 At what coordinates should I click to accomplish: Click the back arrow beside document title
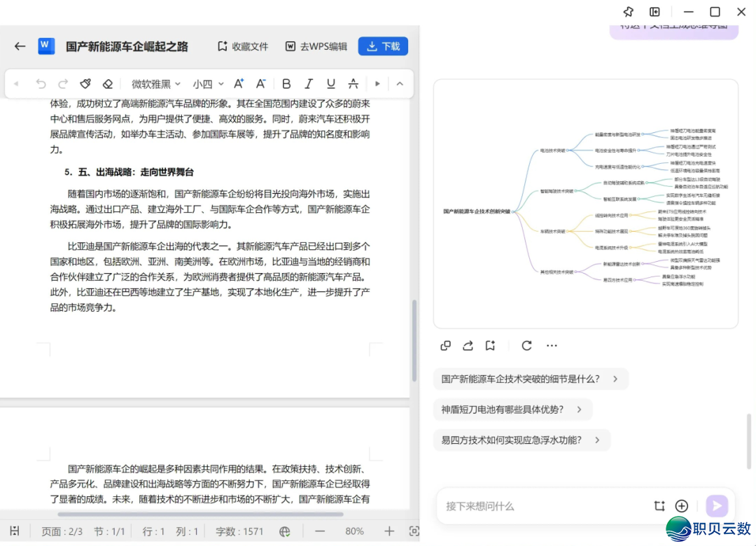[20, 46]
